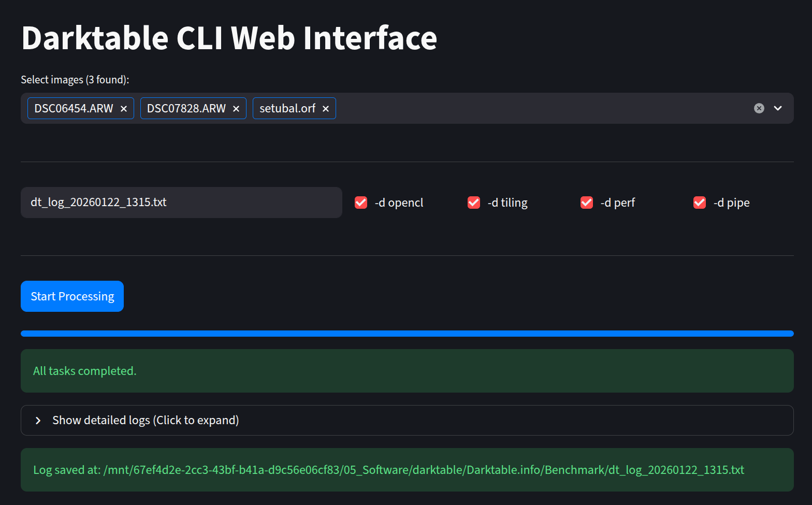Deselect setubal.orf with its x icon
The width and height of the screenshot is (812, 505).
pos(326,109)
